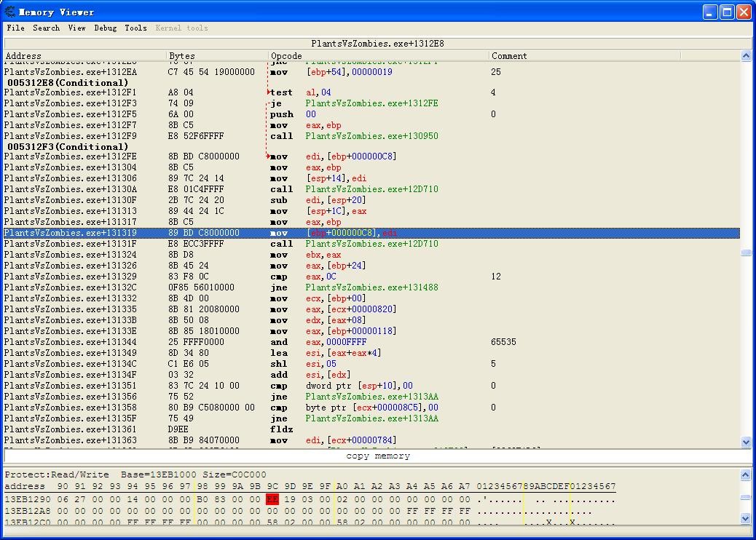Open the File menu
The image size is (756, 540).
coord(15,28)
